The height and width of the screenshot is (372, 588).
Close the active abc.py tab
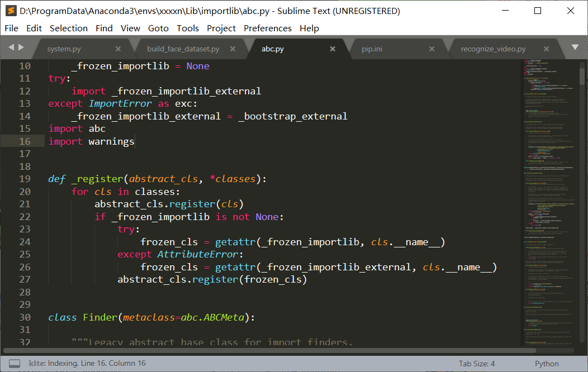(333, 49)
